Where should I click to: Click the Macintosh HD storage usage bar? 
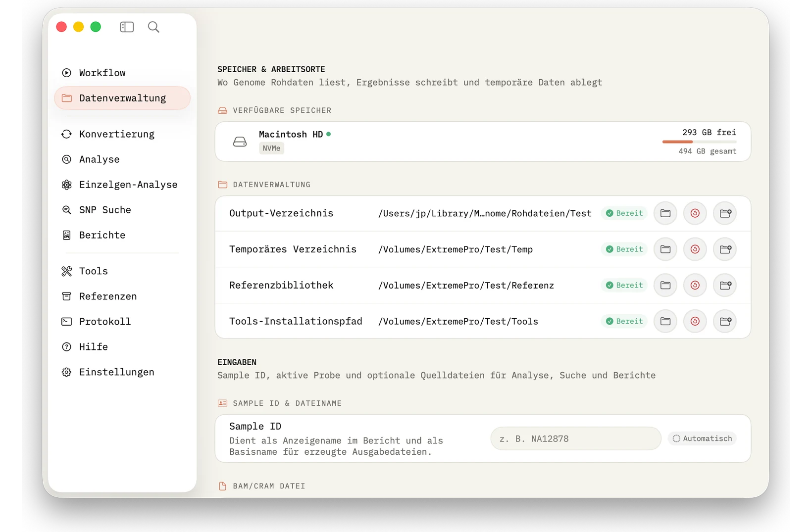click(699, 142)
